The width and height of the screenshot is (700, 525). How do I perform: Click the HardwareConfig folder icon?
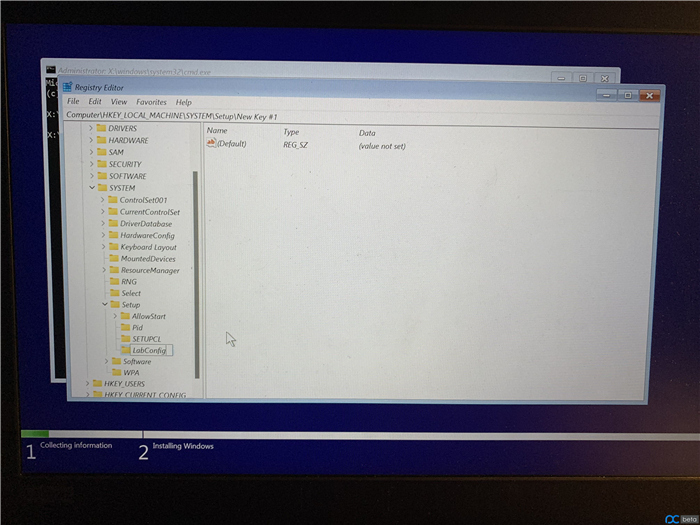coord(113,235)
